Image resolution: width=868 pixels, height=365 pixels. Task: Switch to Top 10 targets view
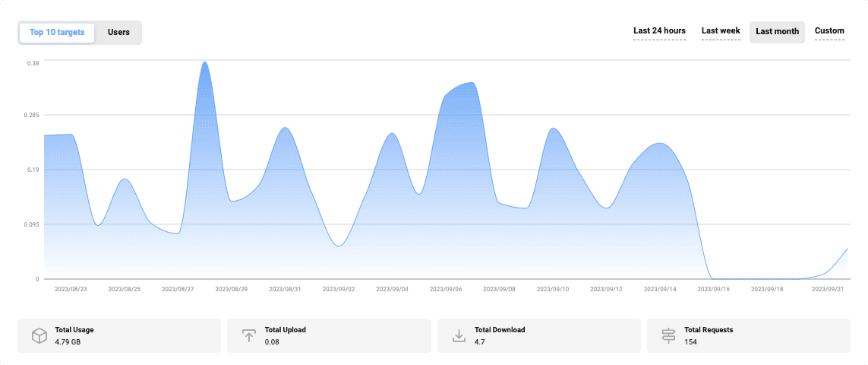click(x=57, y=32)
